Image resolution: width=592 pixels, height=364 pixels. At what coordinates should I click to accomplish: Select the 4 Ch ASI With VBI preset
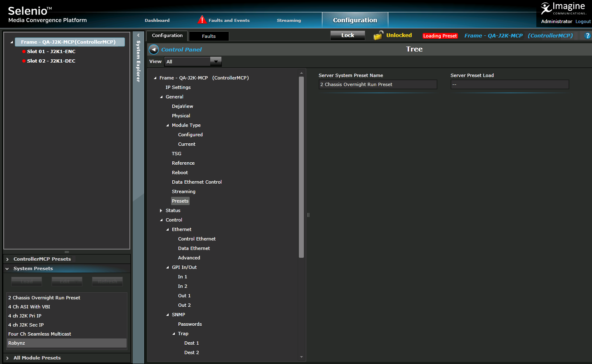(67, 307)
